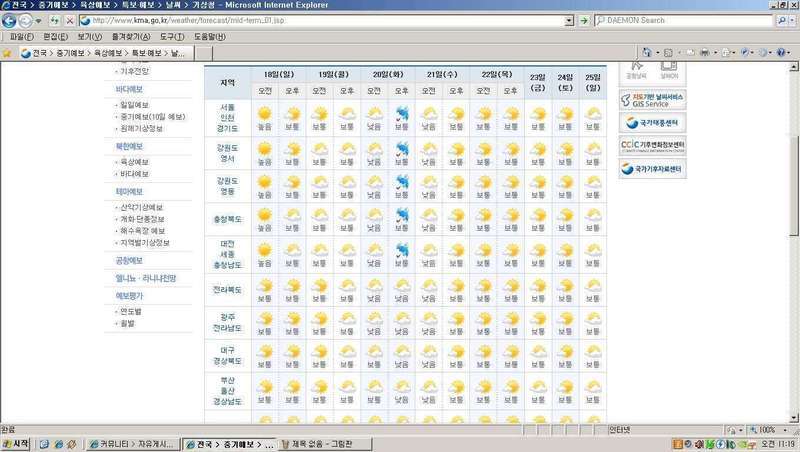The height and width of the screenshot is (452, 800).
Task: Click 공항예보 sidebar heading
Action: point(129,260)
